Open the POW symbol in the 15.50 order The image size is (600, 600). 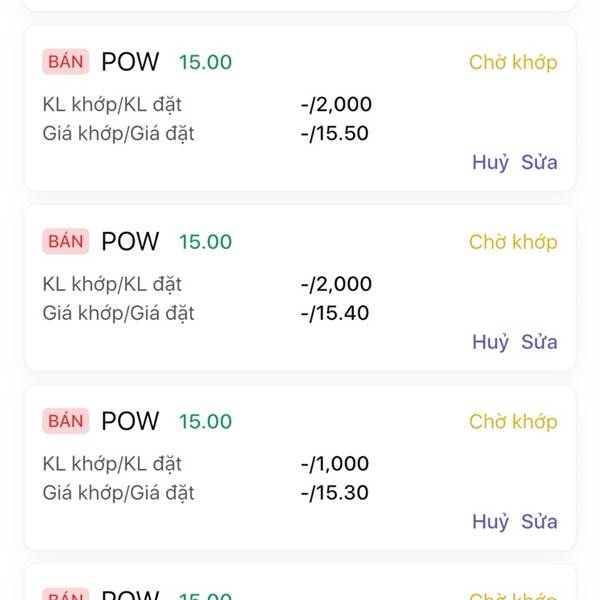(x=130, y=62)
